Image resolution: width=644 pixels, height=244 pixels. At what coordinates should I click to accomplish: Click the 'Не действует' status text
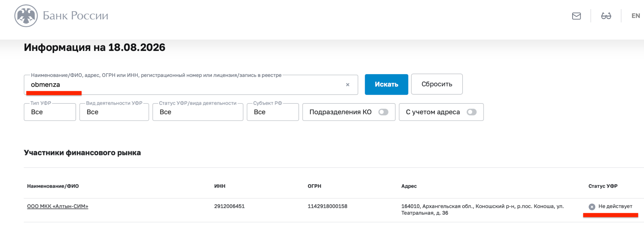pos(615,206)
